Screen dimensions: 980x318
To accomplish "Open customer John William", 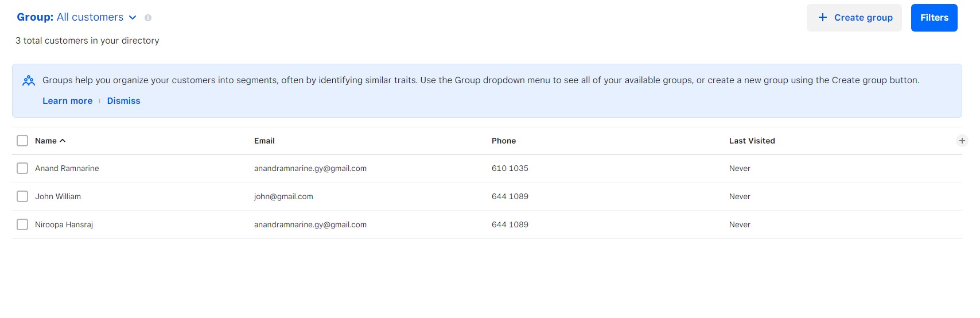I will click(x=58, y=196).
